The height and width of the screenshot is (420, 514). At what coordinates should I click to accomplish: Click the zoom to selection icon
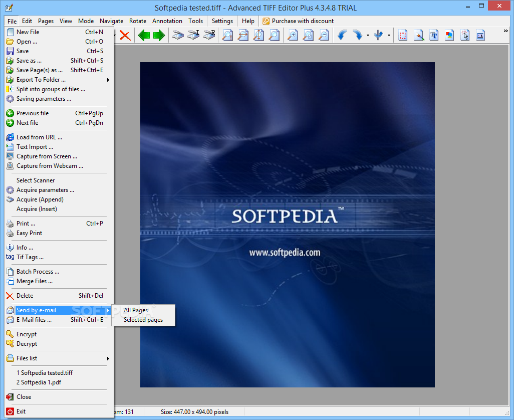[308, 35]
